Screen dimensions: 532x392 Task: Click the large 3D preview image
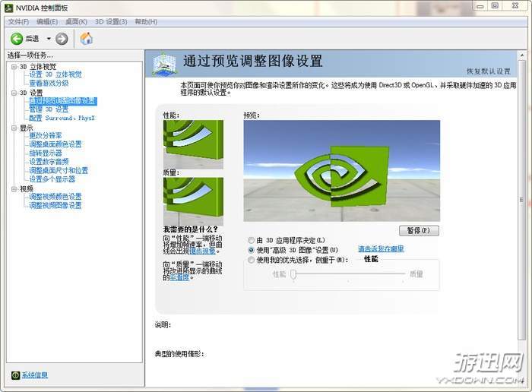coord(342,171)
